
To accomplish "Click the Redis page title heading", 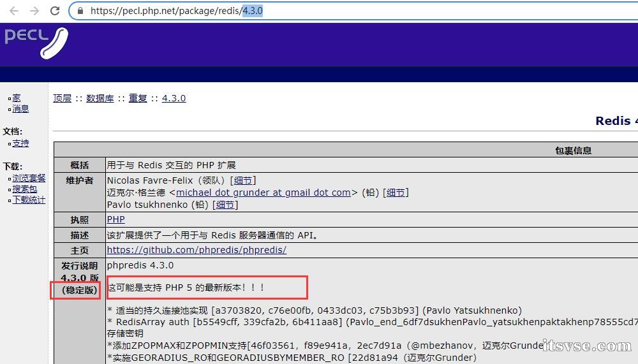I will tap(616, 120).
